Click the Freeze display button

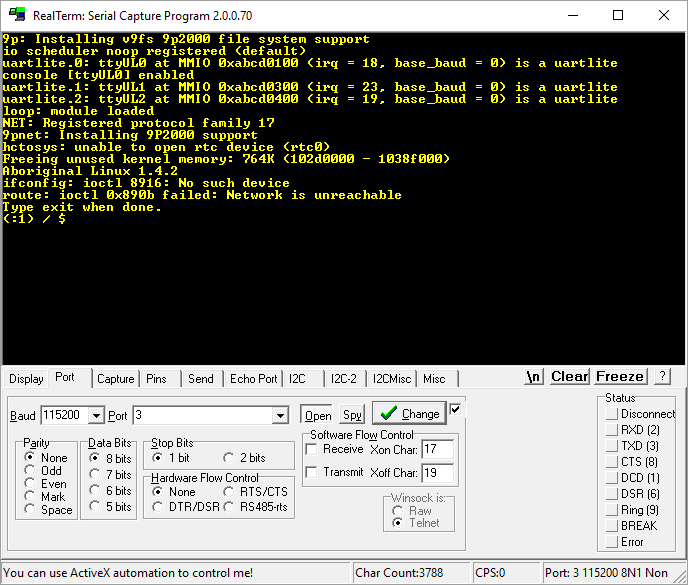click(620, 377)
